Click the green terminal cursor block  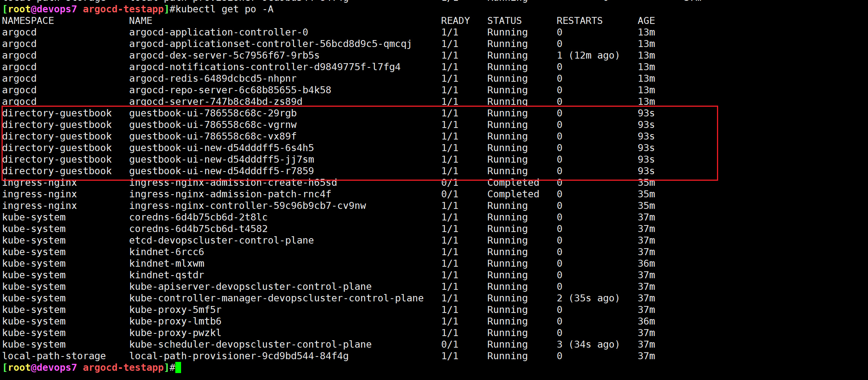click(x=178, y=368)
